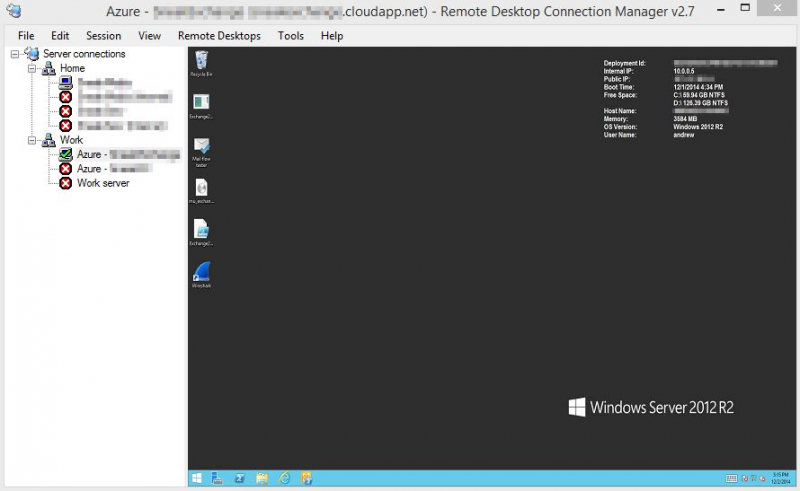800x491 pixels.
Task: Click the touch keyboard icon in remote tray
Action: tap(732, 478)
